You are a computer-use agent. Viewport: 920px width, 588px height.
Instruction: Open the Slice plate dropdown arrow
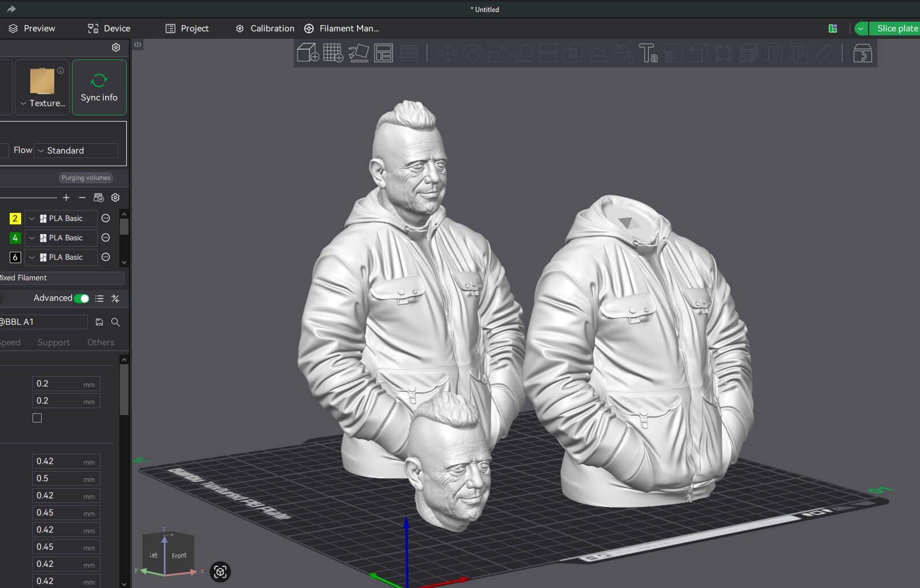click(861, 29)
